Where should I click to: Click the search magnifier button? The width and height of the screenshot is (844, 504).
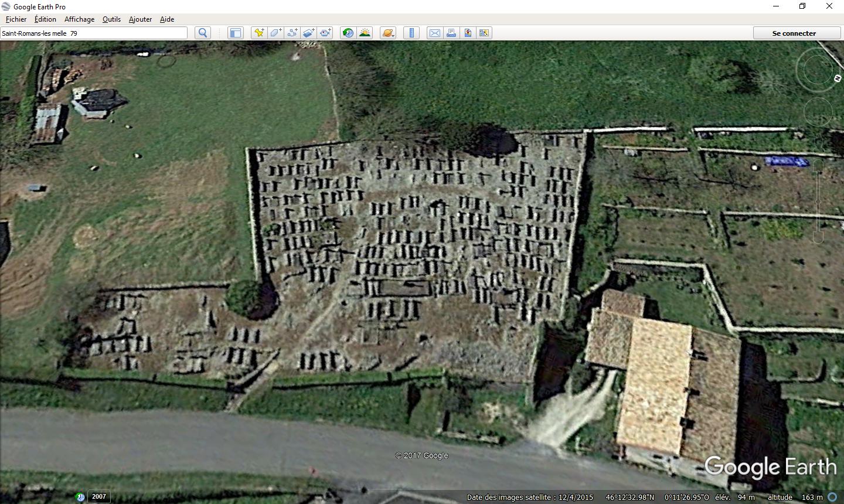coord(203,33)
